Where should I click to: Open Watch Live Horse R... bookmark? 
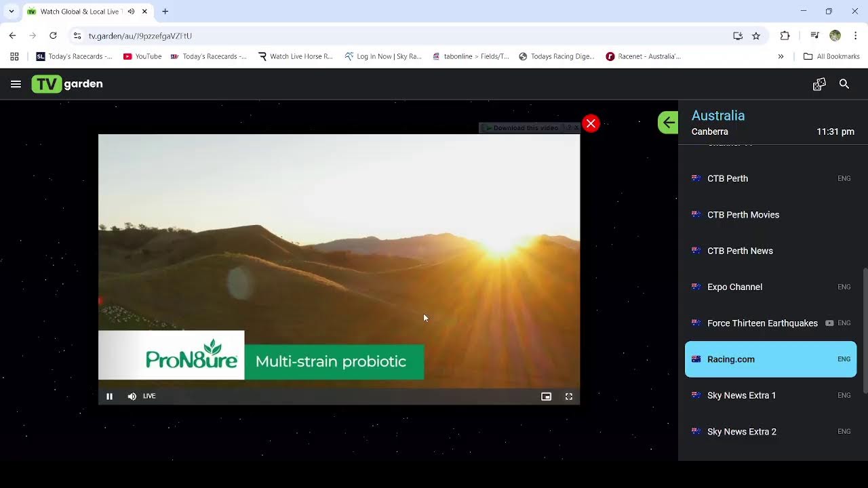click(x=296, y=56)
